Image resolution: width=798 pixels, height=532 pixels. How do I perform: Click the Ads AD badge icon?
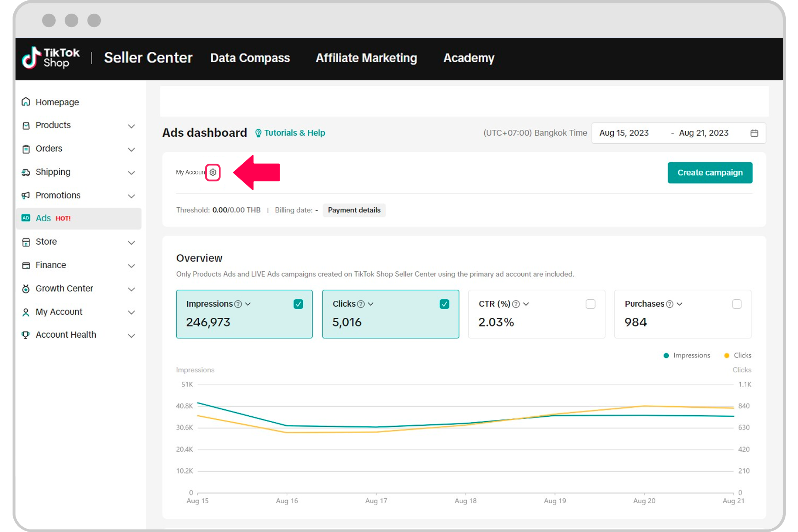coord(26,218)
